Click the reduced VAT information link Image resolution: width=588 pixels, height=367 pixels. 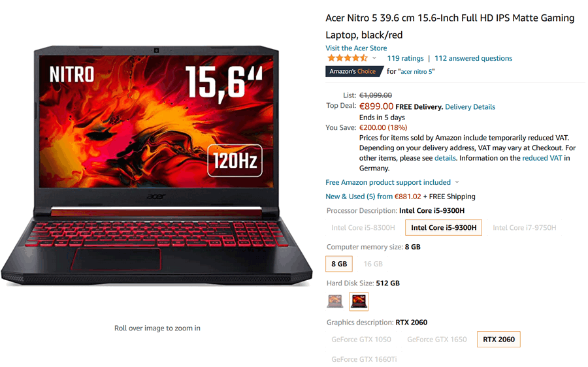(x=542, y=158)
